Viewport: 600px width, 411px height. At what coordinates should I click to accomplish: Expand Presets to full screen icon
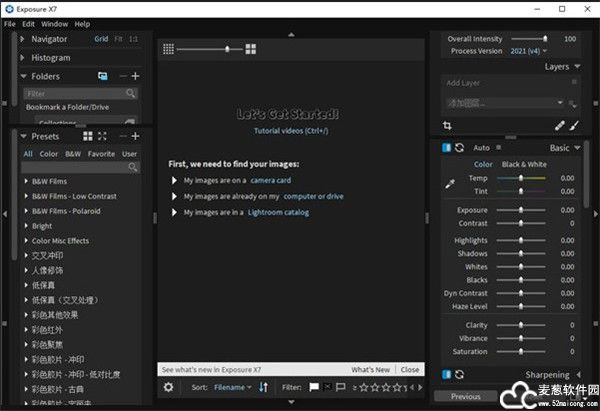click(102, 136)
